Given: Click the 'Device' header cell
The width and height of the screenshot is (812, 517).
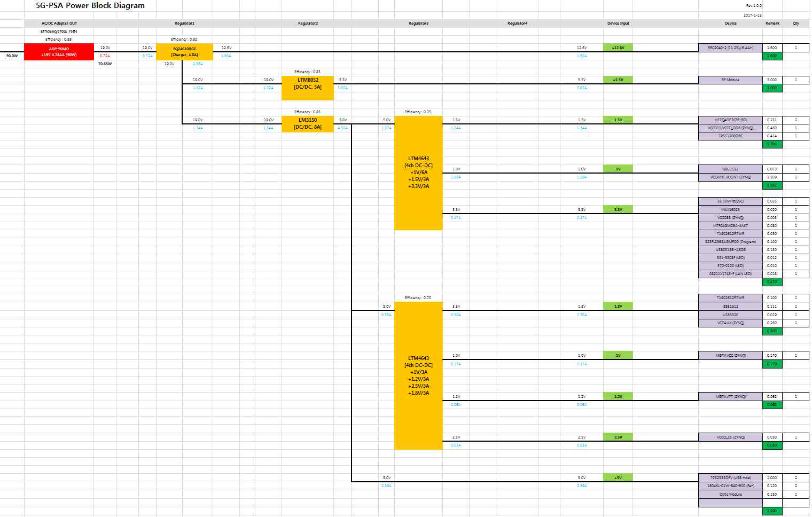Looking at the screenshot, I should pos(730,23).
